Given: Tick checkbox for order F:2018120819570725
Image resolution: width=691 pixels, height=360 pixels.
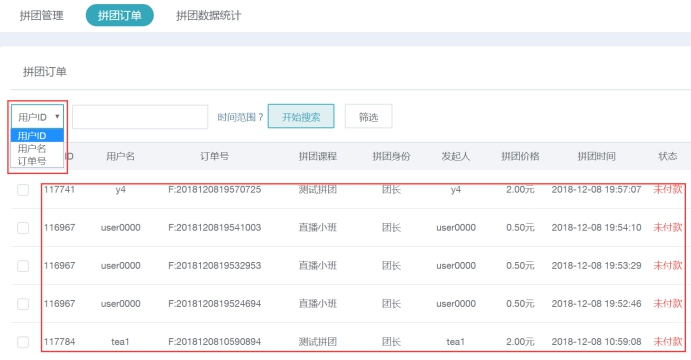Looking at the screenshot, I should click(23, 190).
